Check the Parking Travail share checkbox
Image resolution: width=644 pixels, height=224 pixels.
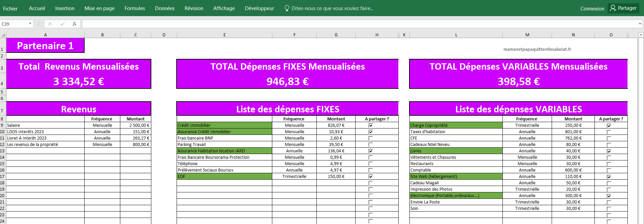coord(371,145)
